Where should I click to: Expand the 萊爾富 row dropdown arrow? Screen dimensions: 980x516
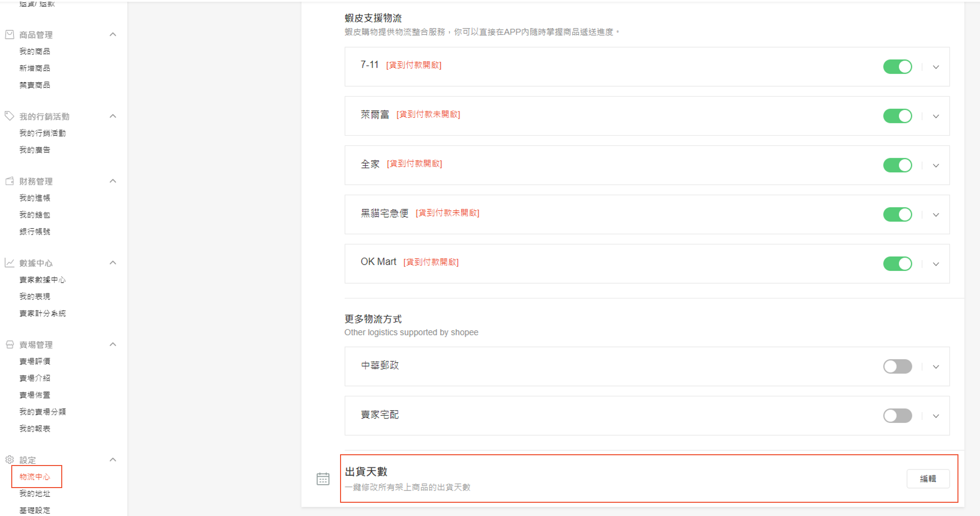click(936, 117)
